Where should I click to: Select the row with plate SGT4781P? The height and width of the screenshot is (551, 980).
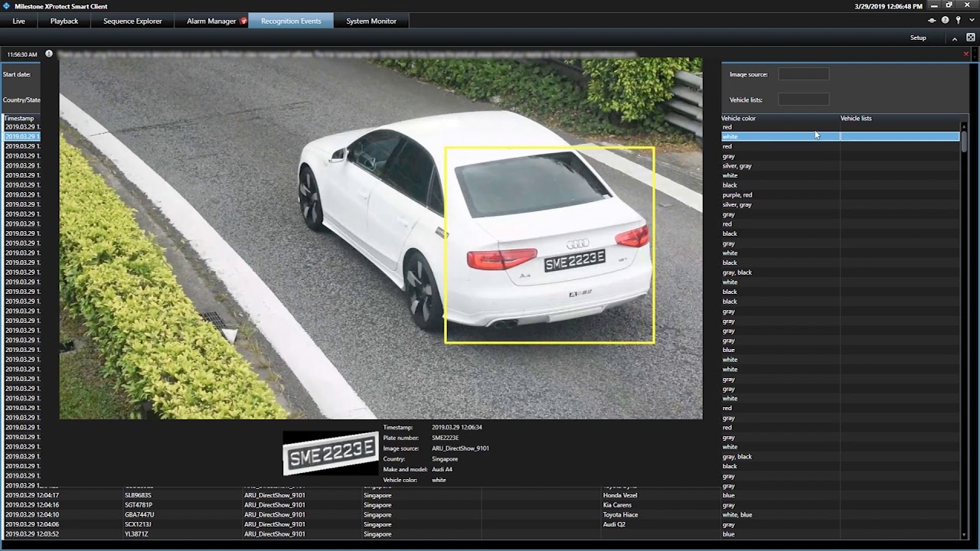(x=482, y=505)
